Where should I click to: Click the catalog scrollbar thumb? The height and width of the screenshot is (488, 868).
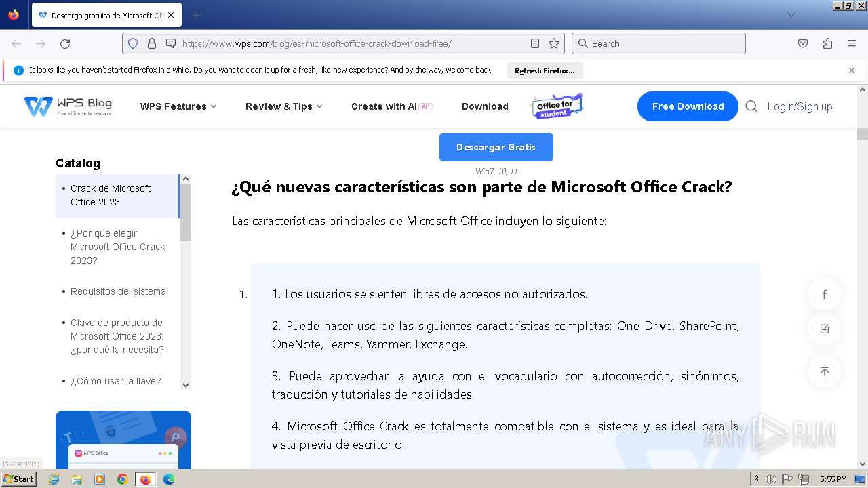(186, 213)
